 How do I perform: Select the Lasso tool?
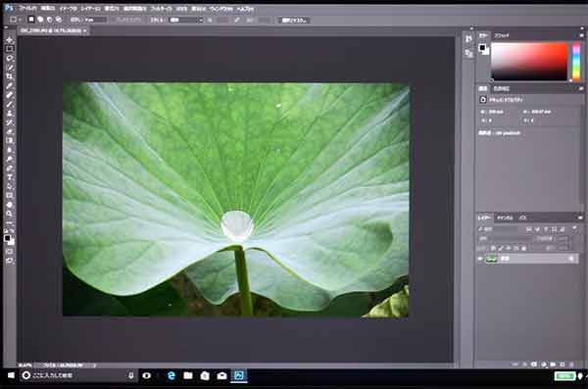(10, 58)
